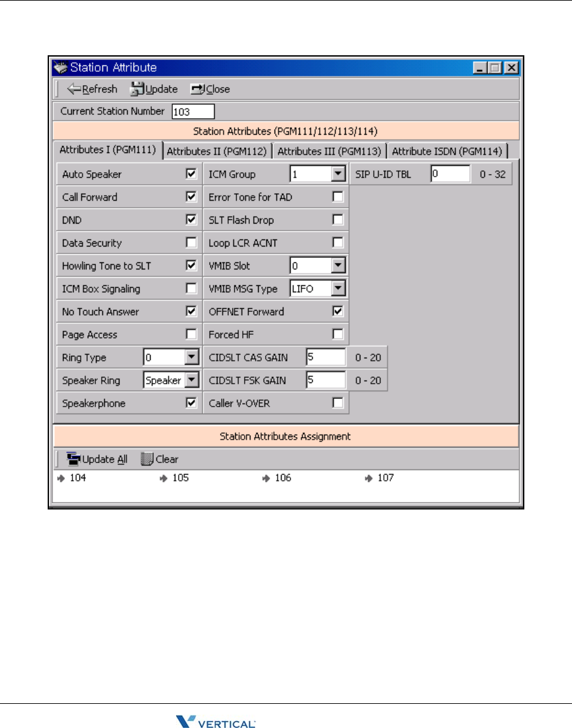Switch to Attributes I (PGM111) tab
The image size is (572, 728).
[x=108, y=150]
